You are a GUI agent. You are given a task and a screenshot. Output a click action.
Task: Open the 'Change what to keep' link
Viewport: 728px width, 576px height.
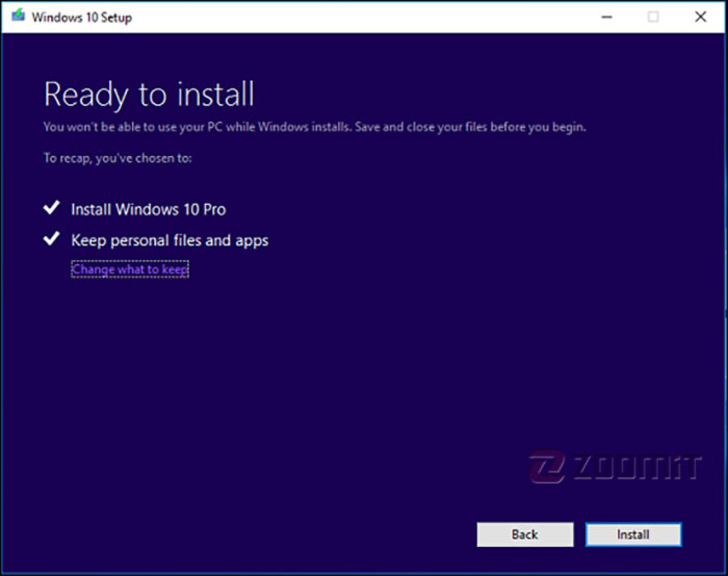click(130, 269)
